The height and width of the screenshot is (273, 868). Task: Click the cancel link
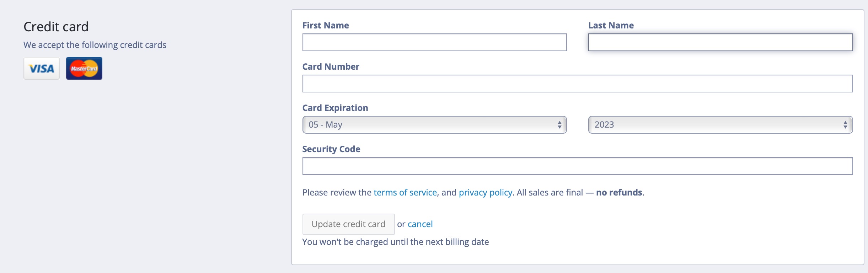pos(420,224)
